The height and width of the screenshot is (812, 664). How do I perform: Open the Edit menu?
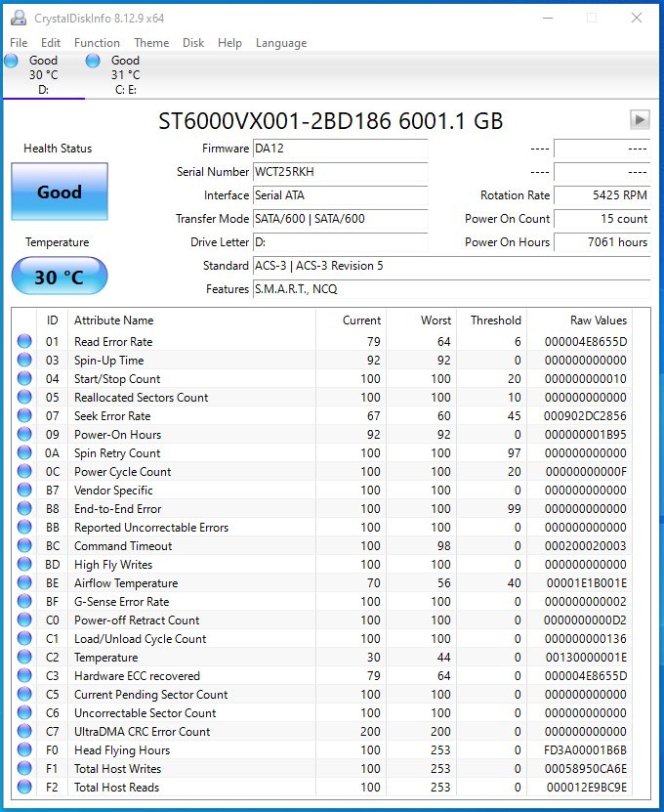[51, 43]
